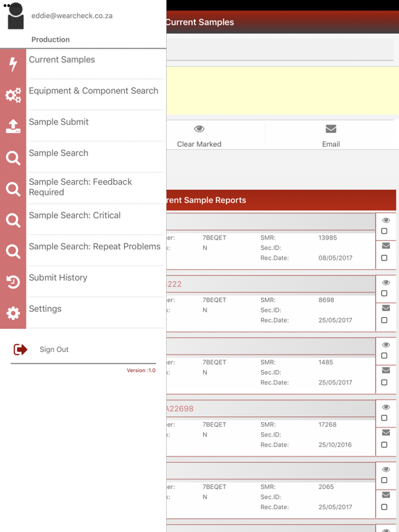Tap the eye icon above Clear Marked
Screen dimensions: 399x532
[x=199, y=129]
